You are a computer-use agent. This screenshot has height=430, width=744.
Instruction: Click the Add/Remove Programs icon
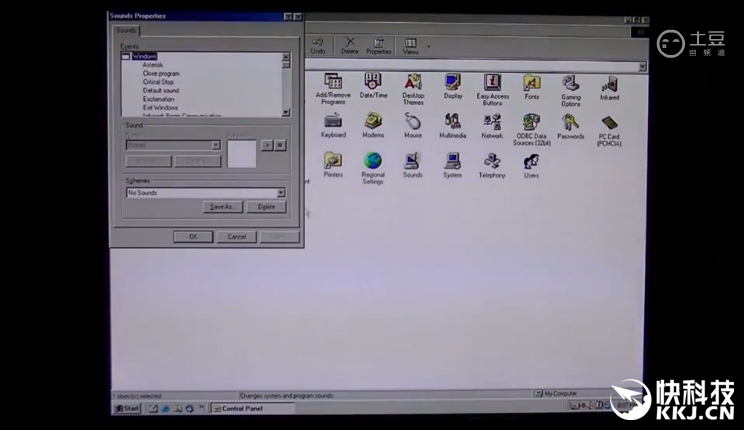click(333, 83)
